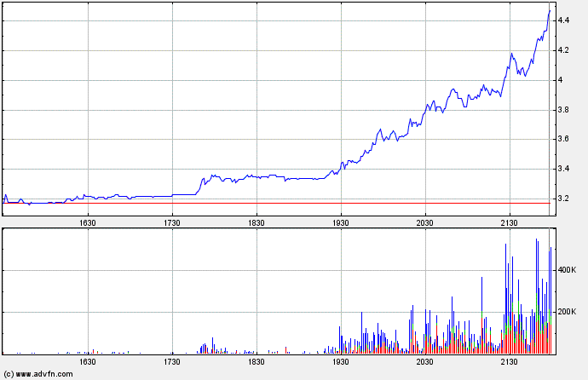Click the 3.2 price axis label

click(x=564, y=199)
